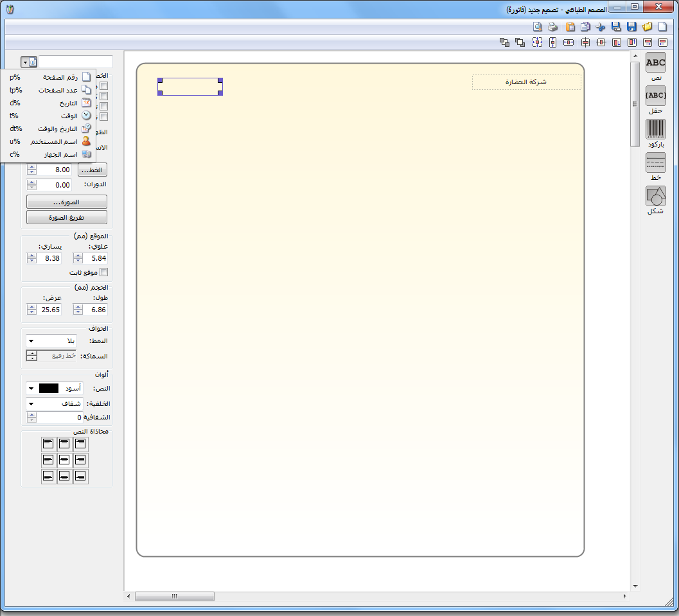Insert page count عدد الصفحات (%tp)

48,90
